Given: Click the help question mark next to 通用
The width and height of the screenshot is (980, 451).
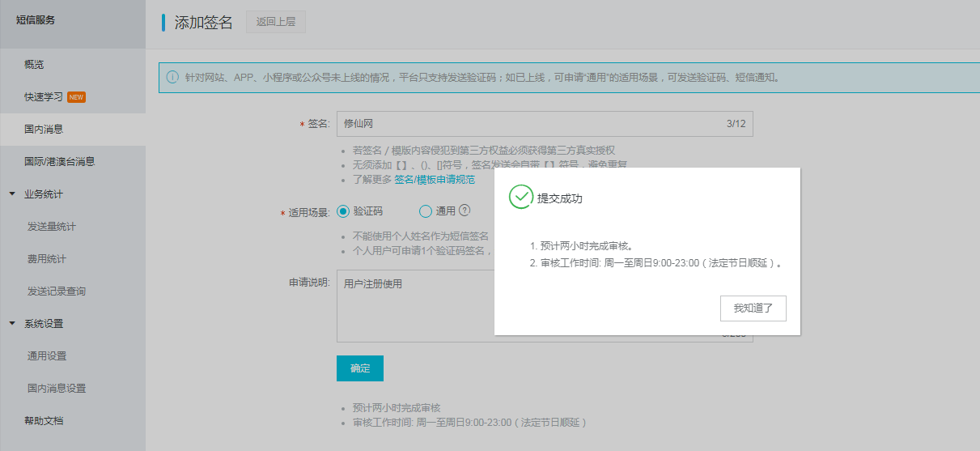Looking at the screenshot, I should click(465, 211).
